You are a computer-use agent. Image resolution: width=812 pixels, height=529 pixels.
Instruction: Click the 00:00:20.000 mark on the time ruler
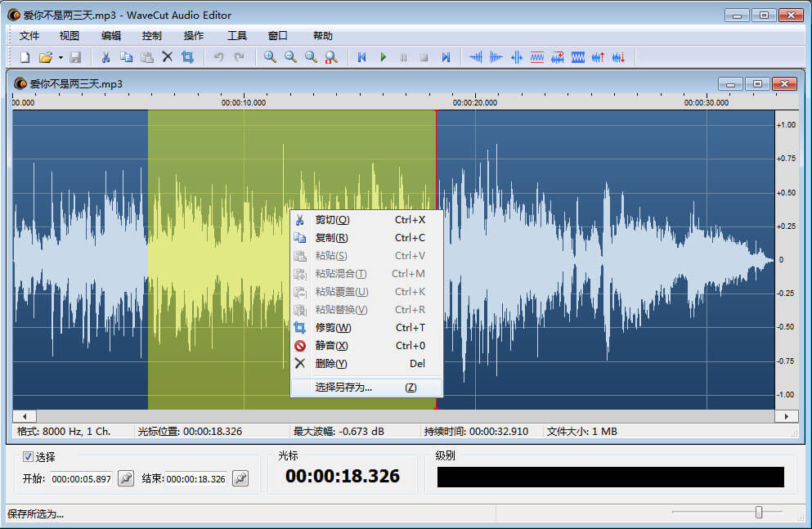click(475, 102)
